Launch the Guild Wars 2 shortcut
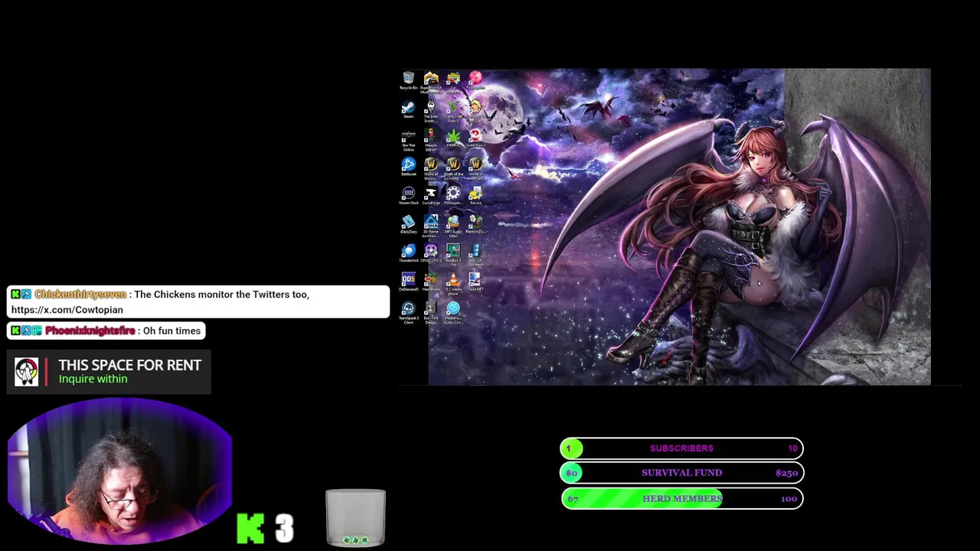980x551 pixels. pyautogui.click(x=475, y=139)
